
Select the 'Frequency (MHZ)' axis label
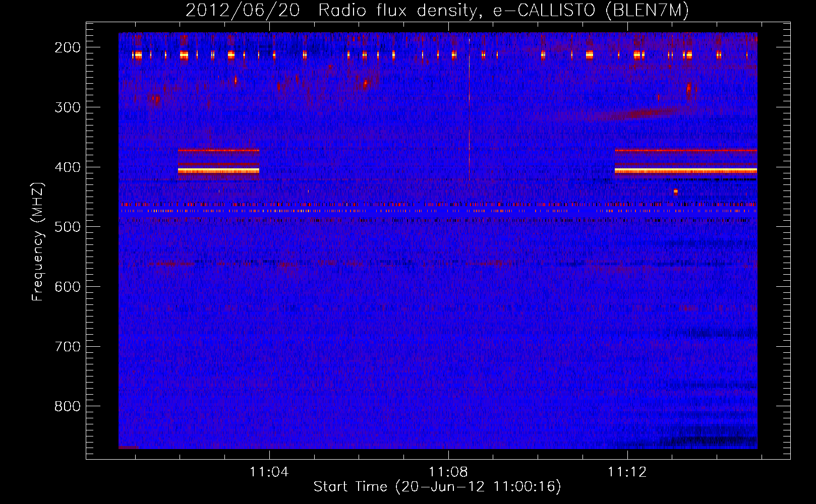click(38, 241)
